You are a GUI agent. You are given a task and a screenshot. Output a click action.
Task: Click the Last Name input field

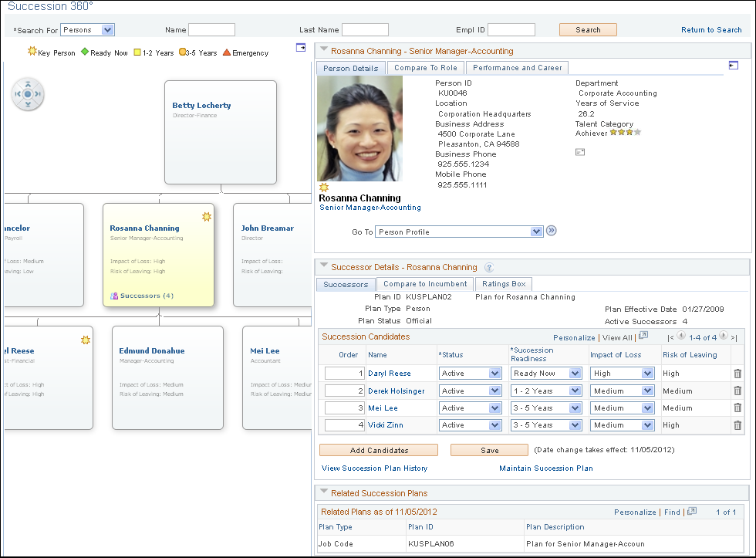pos(365,30)
